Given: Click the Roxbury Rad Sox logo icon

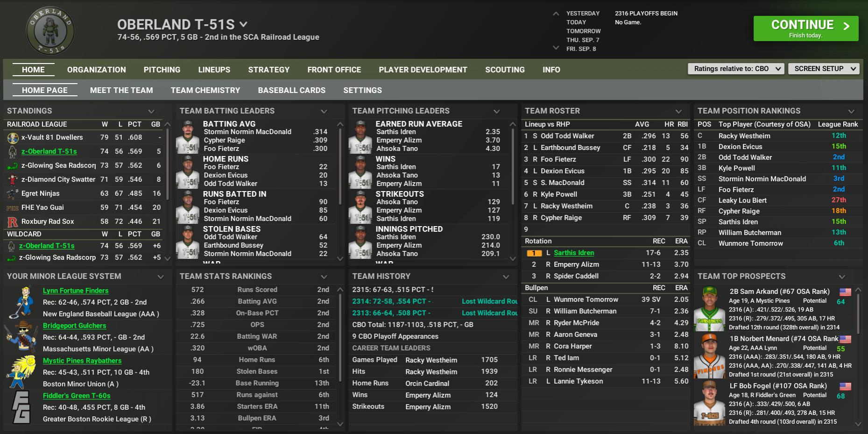Looking at the screenshot, I should click(13, 222).
